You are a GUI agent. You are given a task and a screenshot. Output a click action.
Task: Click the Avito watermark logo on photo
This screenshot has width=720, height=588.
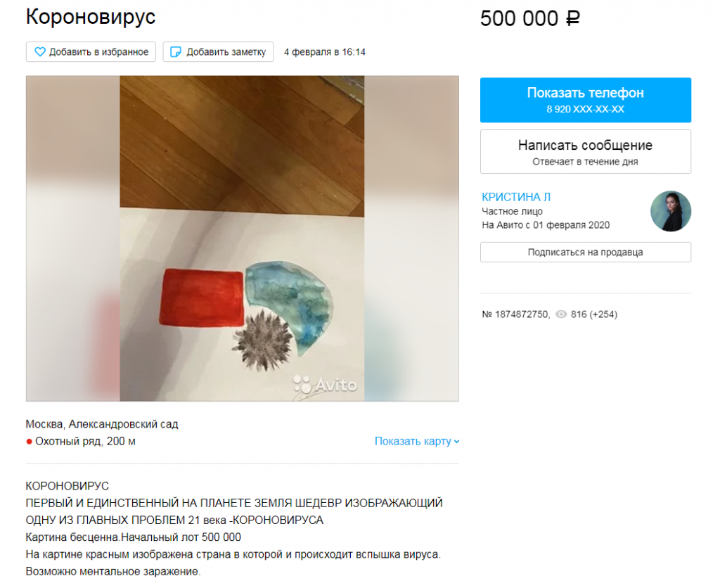pyautogui.click(x=325, y=385)
